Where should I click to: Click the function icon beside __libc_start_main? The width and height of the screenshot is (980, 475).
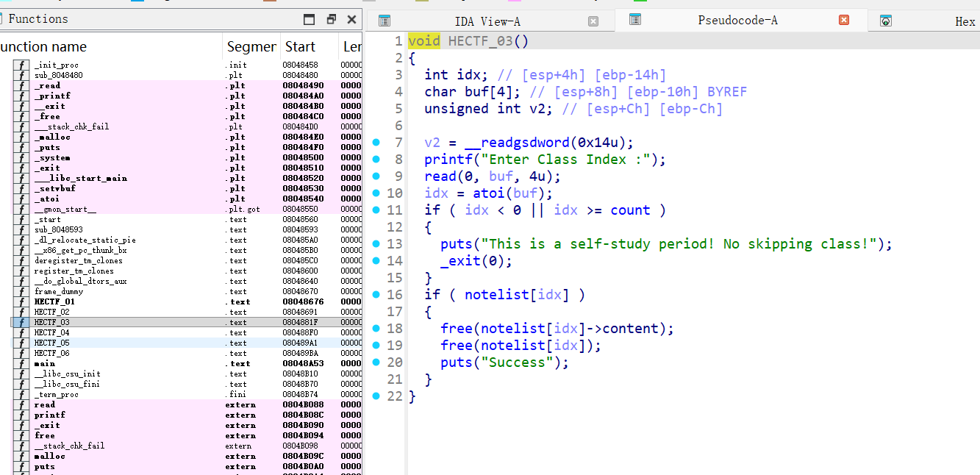20,177
